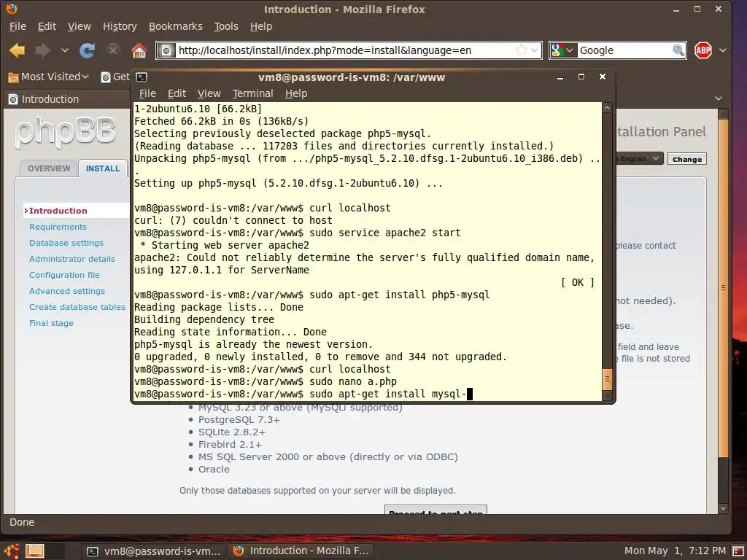The height and width of the screenshot is (560, 747).
Task: Click the Firefox Back arrow button
Action: [x=17, y=50]
